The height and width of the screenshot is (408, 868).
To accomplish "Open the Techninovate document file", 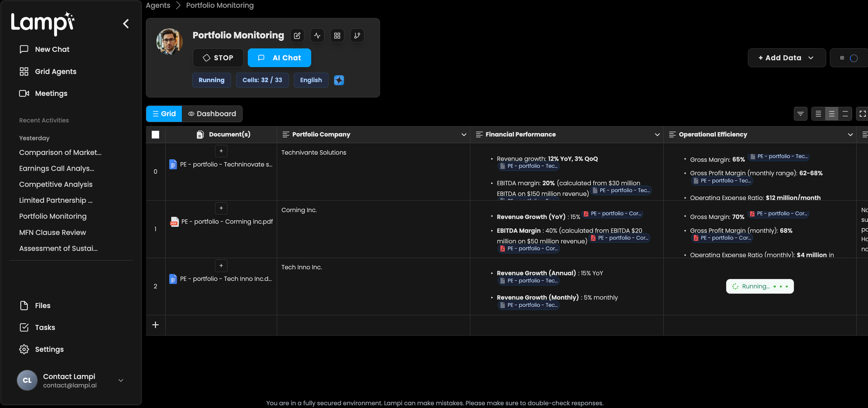I will click(221, 165).
